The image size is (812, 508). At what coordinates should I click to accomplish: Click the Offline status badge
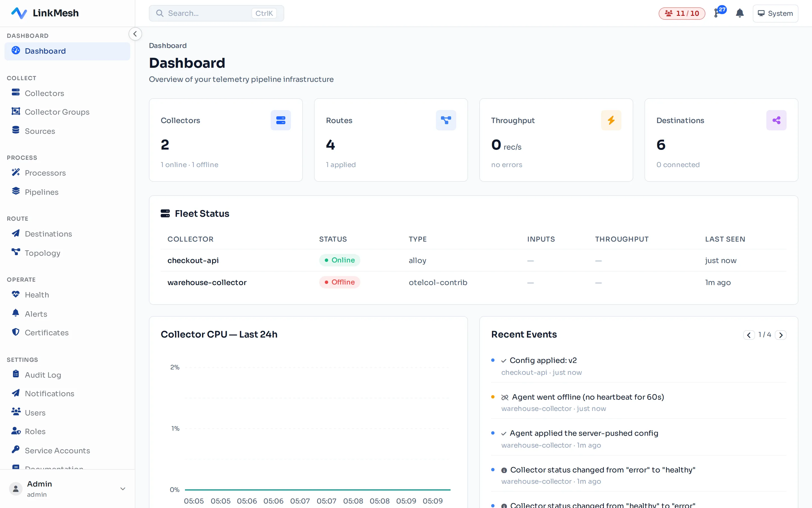[x=339, y=282]
